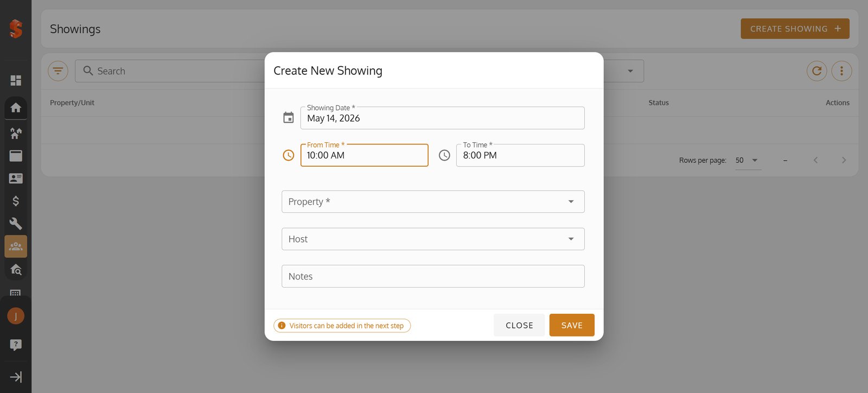868x393 pixels.
Task: Click the Notes text field
Action: pyautogui.click(x=433, y=276)
